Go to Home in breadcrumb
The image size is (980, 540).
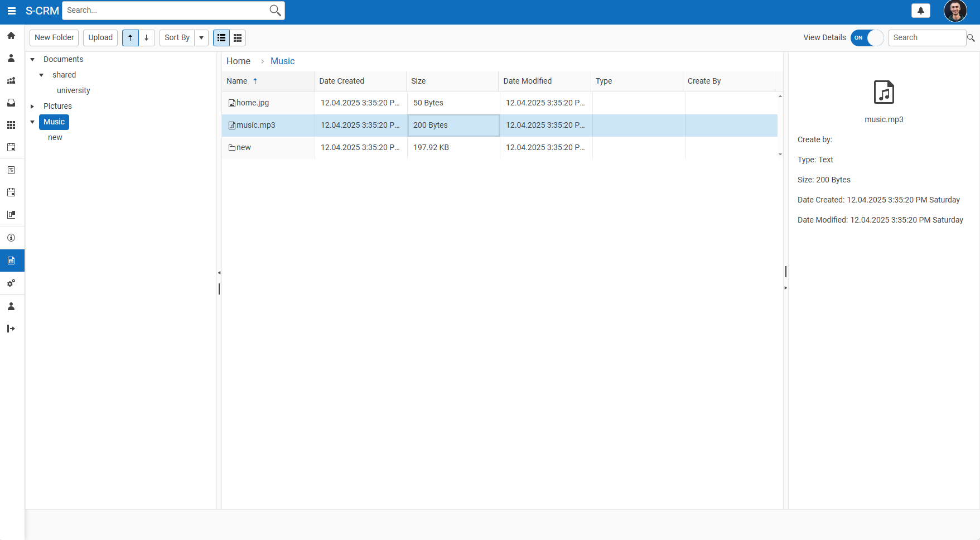point(238,61)
